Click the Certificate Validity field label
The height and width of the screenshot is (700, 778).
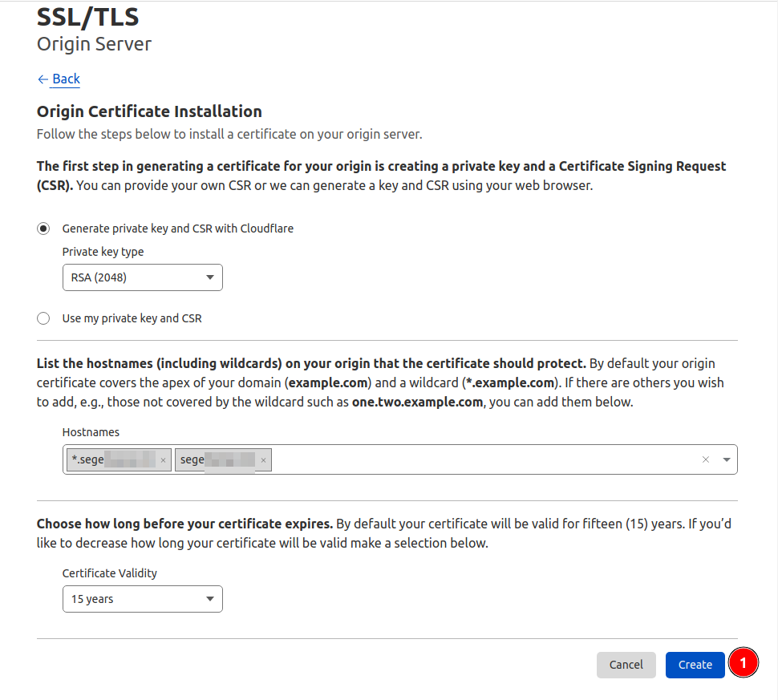[110, 573]
